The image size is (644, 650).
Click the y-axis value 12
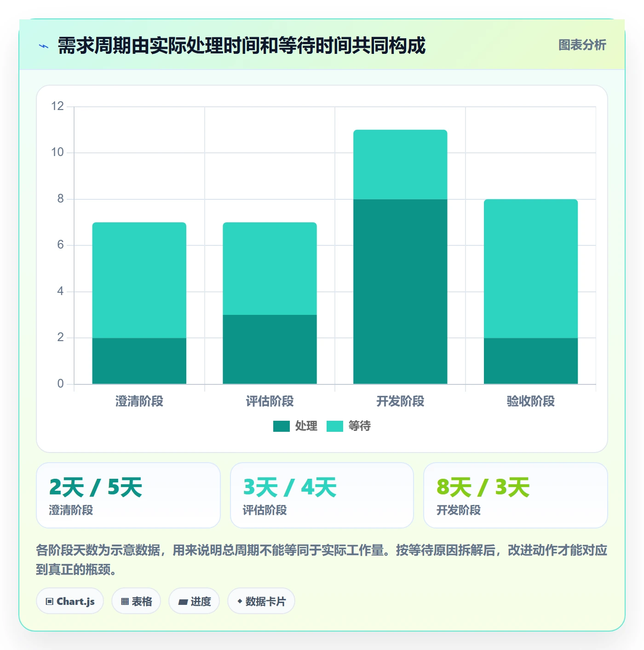57,106
